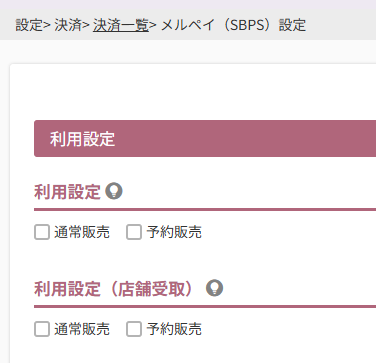Click the 利用設定 banner header bar

[x=205, y=139]
